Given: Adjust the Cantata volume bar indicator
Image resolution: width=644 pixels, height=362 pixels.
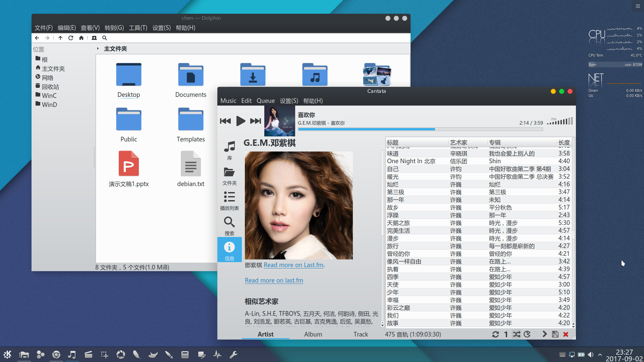Looking at the screenshot, I should coord(560,121).
